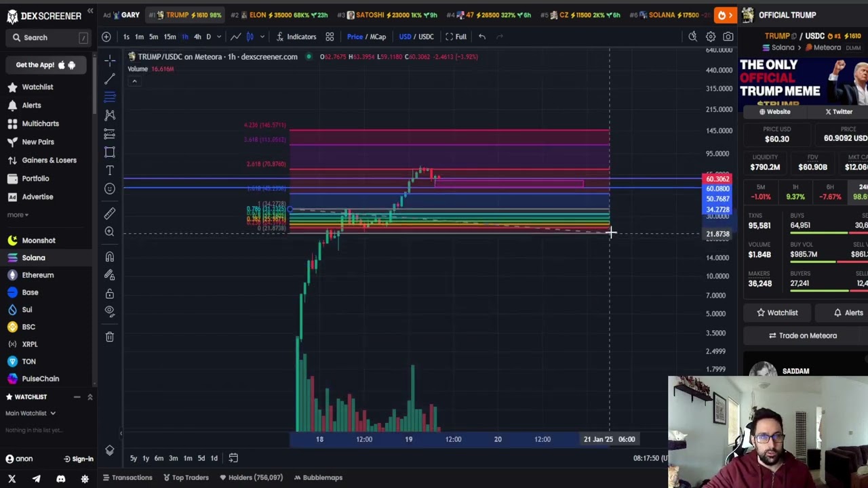868x488 pixels.
Task: Select the Text annotation tool
Action: coord(109,170)
